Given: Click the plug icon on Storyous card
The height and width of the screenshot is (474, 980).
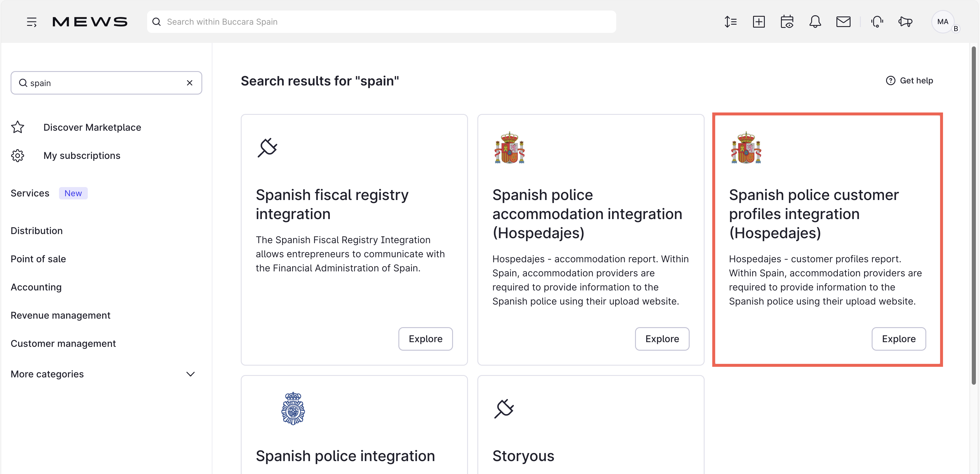Looking at the screenshot, I should click(x=504, y=409).
